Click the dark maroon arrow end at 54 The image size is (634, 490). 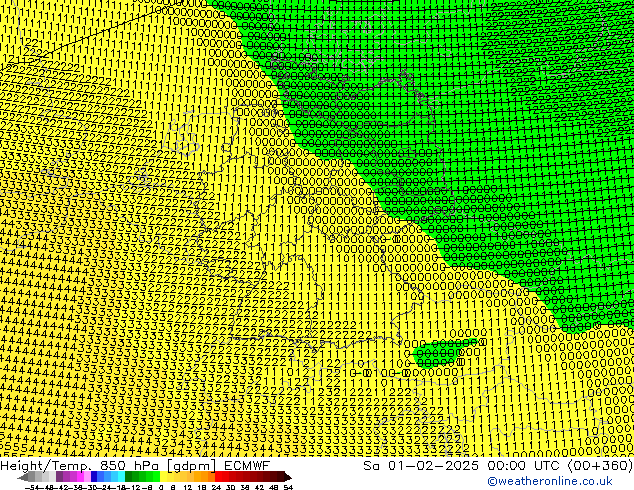tap(288, 477)
